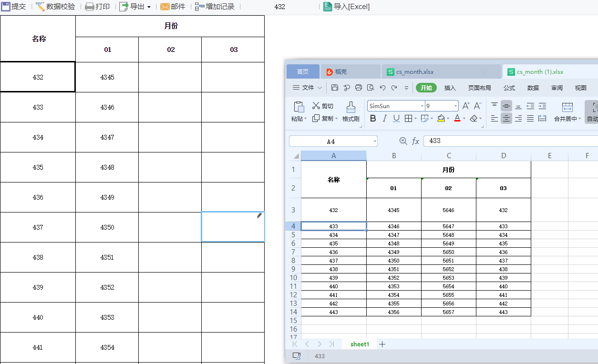
Task: Decrease font size with A- icon
Action: pyautogui.click(x=477, y=106)
